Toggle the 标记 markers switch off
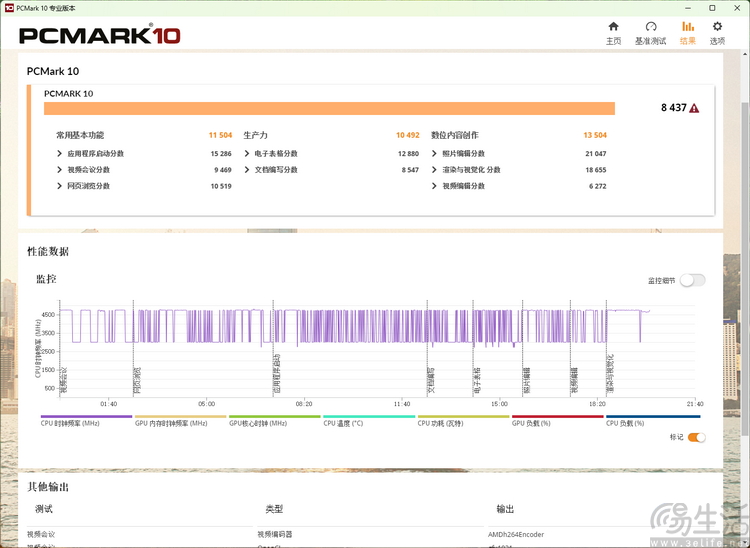The image size is (750, 548). [x=696, y=437]
